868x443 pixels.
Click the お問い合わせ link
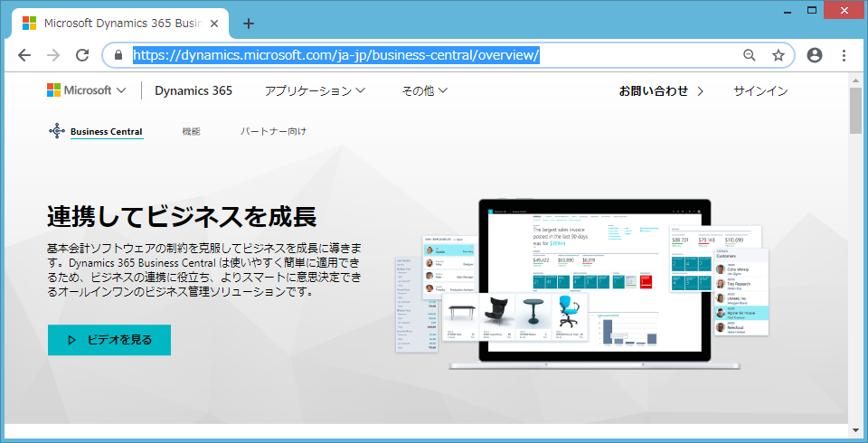(x=661, y=90)
